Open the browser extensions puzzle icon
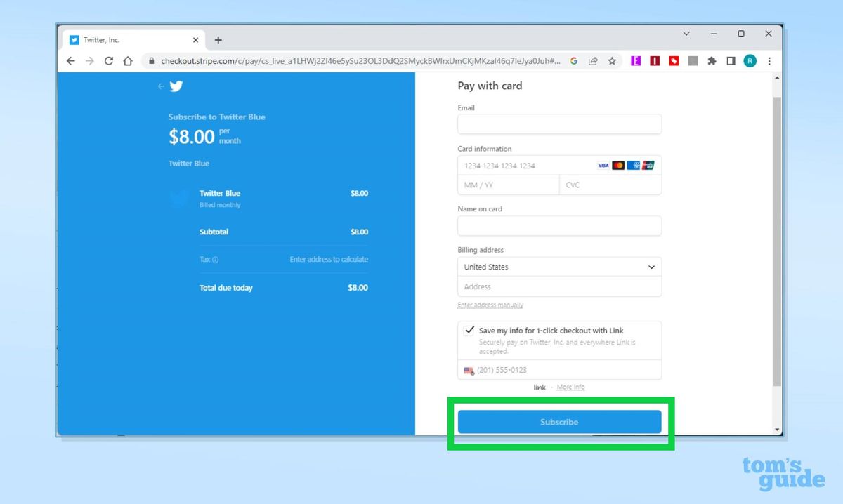The height and width of the screenshot is (504, 843). click(712, 61)
